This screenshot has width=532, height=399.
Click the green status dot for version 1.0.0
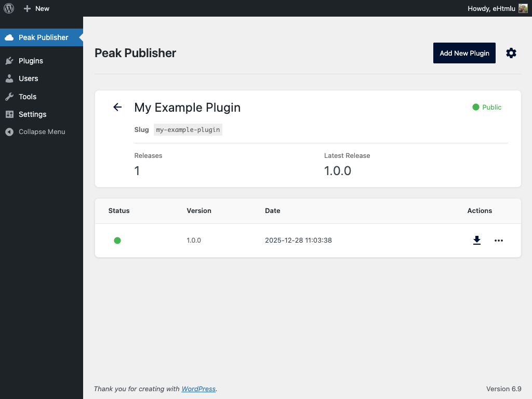tap(117, 241)
